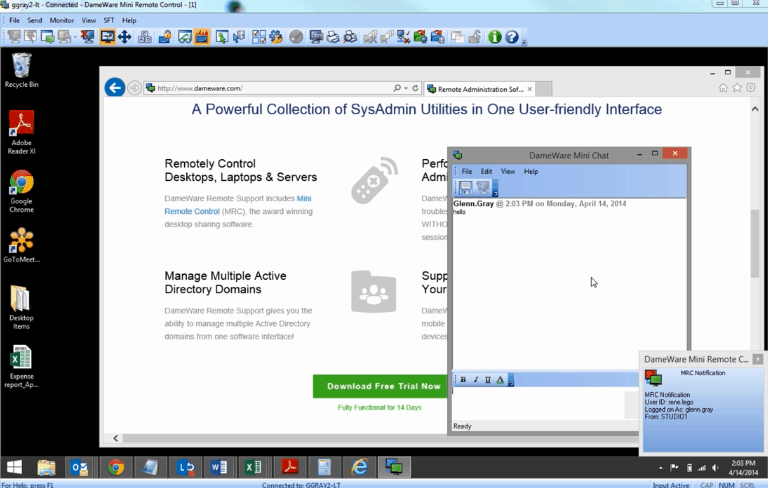Image resolution: width=768 pixels, height=488 pixels.
Task: Select the Expense report Excel file icon
Action: click(x=22, y=366)
